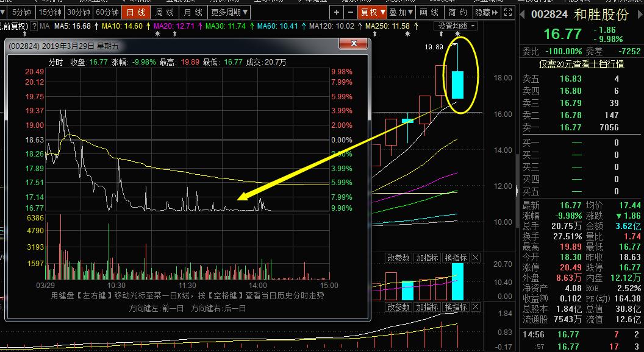Click stock name 和胜股份 header
This screenshot has width=644, height=352.
[601, 15]
